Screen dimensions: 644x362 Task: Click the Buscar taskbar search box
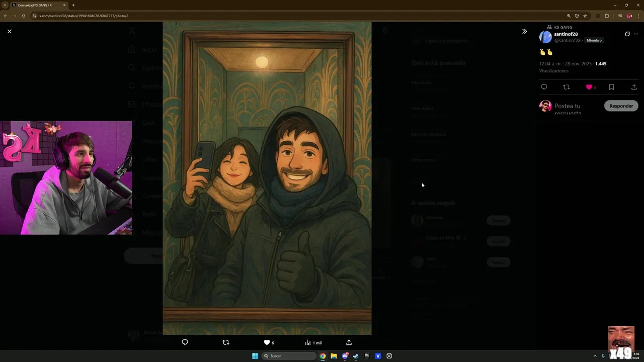[x=289, y=356]
